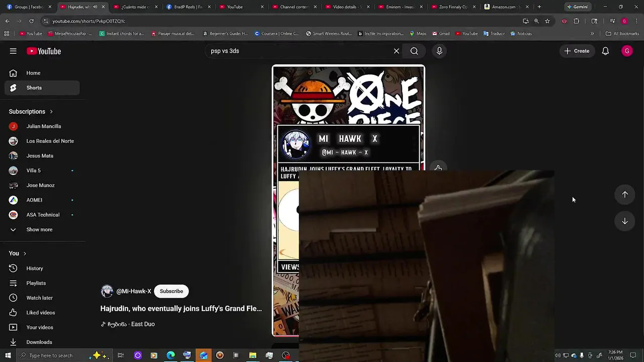Go back in browser history
The height and width of the screenshot is (362, 644).
(x=7, y=21)
